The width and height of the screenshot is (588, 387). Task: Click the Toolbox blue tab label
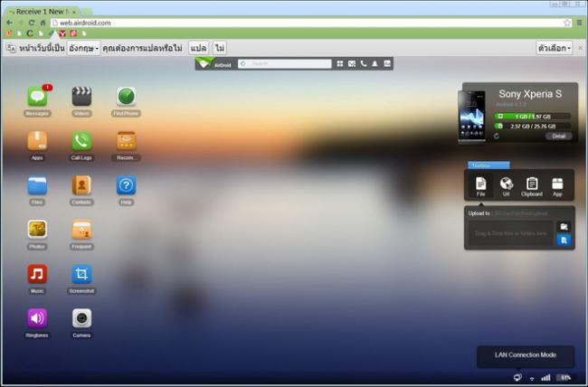coord(488,165)
